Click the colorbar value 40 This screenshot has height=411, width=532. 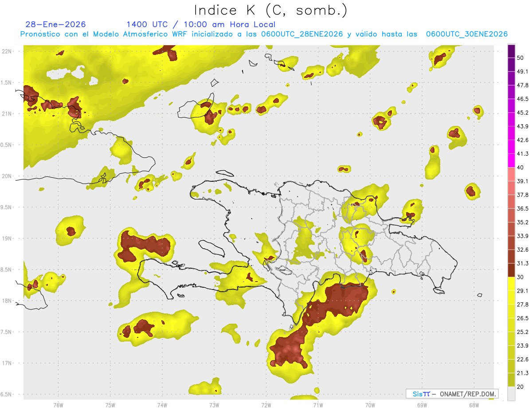pos(521,168)
